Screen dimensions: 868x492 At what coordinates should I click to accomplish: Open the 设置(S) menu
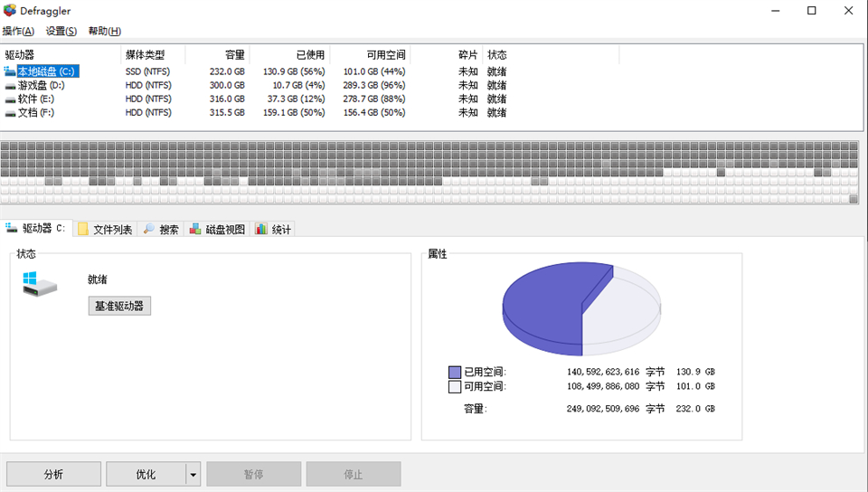click(x=61, y=31)
